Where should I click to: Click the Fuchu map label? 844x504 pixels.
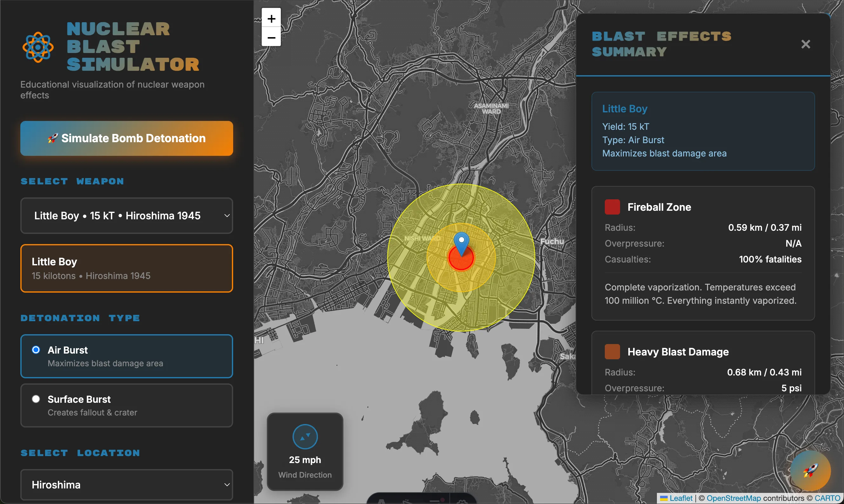pos(552,242)
